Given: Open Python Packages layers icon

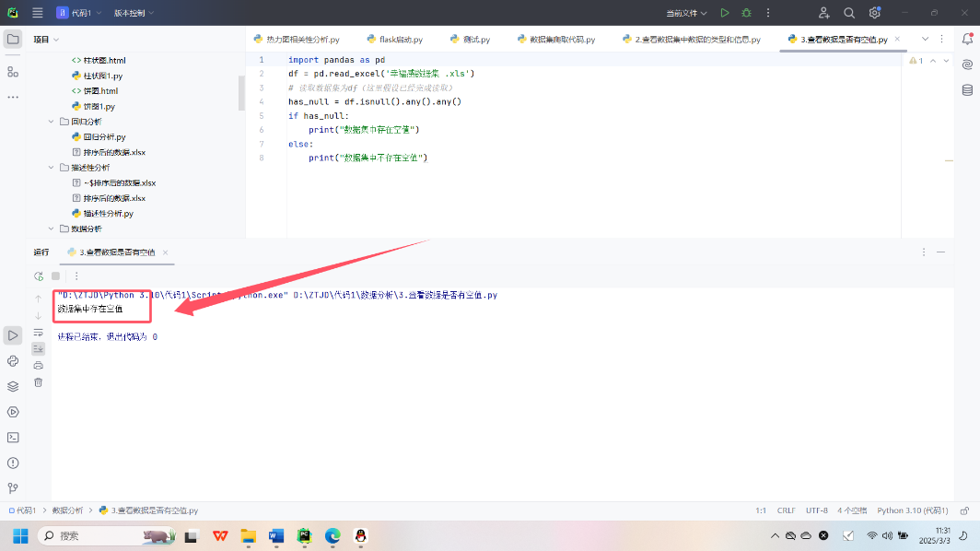Looking at the screenshot, I should pyautogui.click(x=13, y=386).
